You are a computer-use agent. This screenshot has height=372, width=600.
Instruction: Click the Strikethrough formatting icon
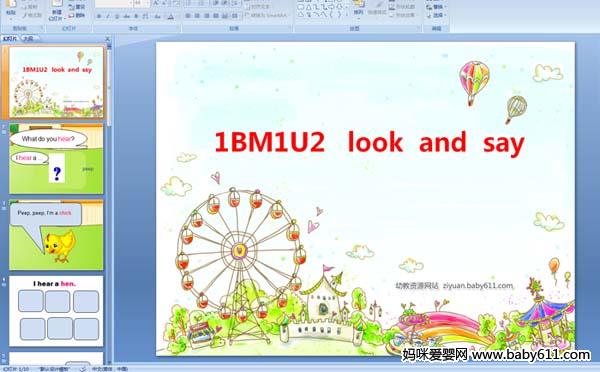click(x=126, y=16)
